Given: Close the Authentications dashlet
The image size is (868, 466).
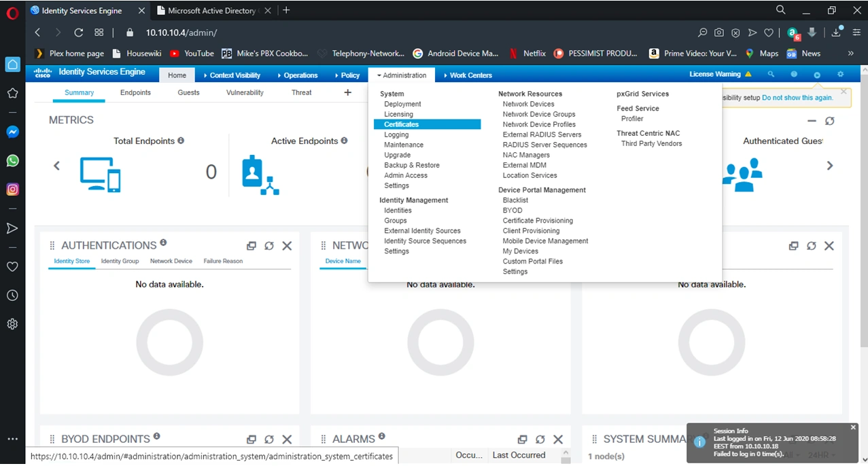Looking at the screenshot, I should tap(287, 246).
